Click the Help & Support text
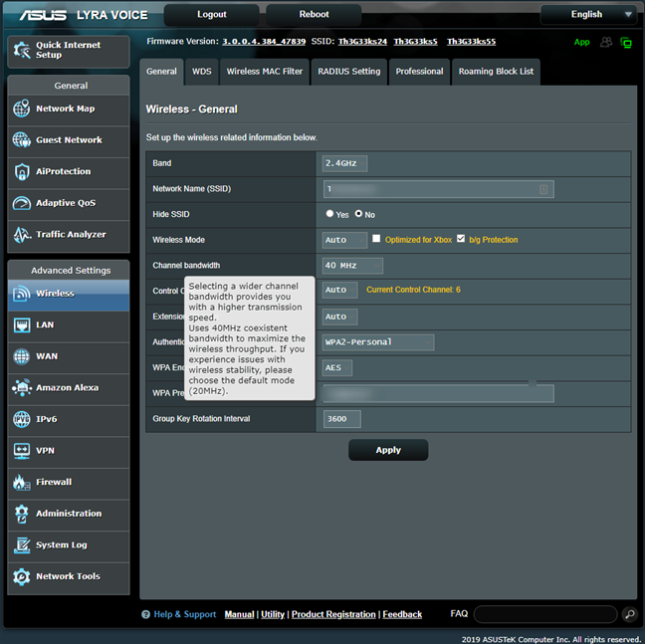645x644 pixels. tap(185, 614)
